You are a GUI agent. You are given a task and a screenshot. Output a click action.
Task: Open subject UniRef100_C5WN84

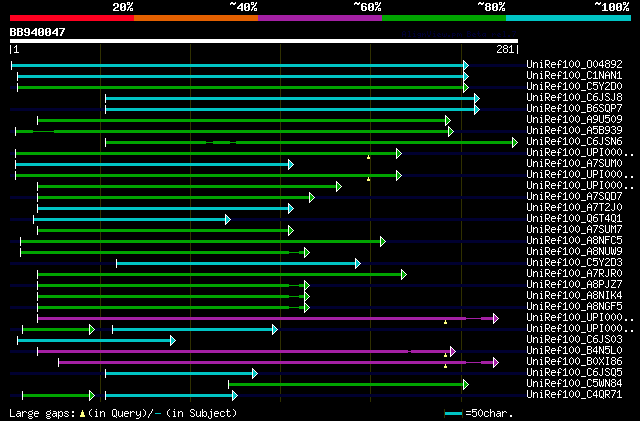(574, 383)
